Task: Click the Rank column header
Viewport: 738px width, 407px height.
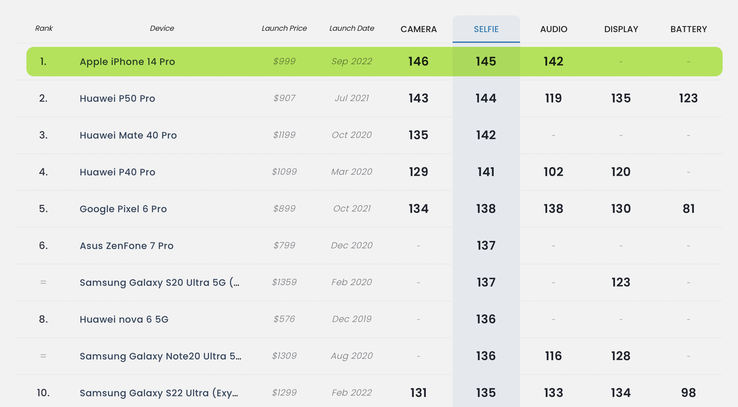Action: click(x=44, y=29)
